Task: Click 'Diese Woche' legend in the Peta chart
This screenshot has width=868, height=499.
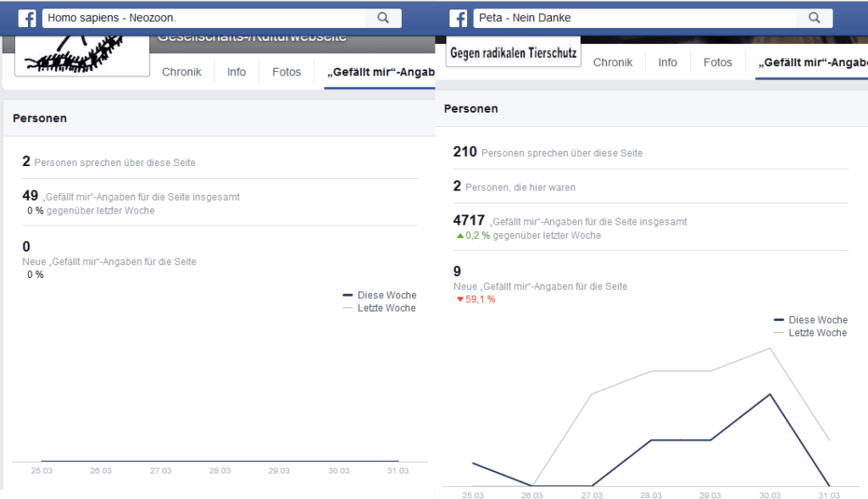Action: [810, 319]
